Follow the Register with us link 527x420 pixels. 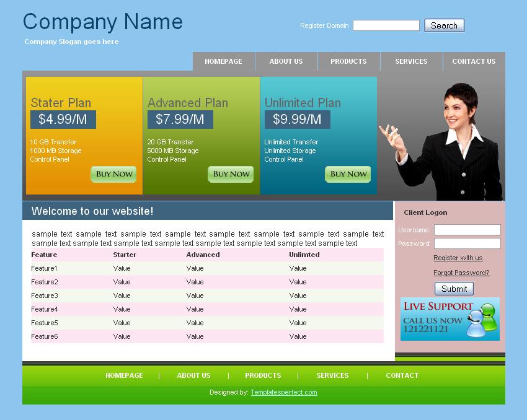[x=458, y=258]
